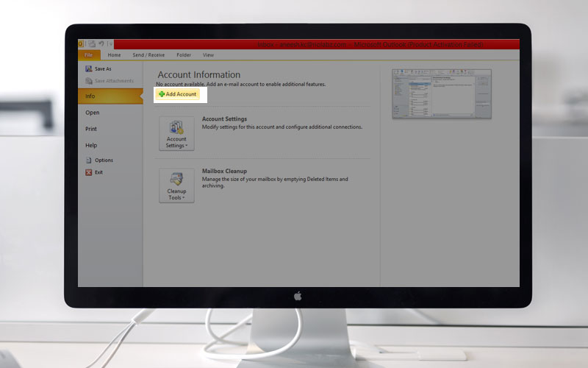Screen dimensions: 588x368
Task: Open the Open backstage section
Action: [93, 113]
